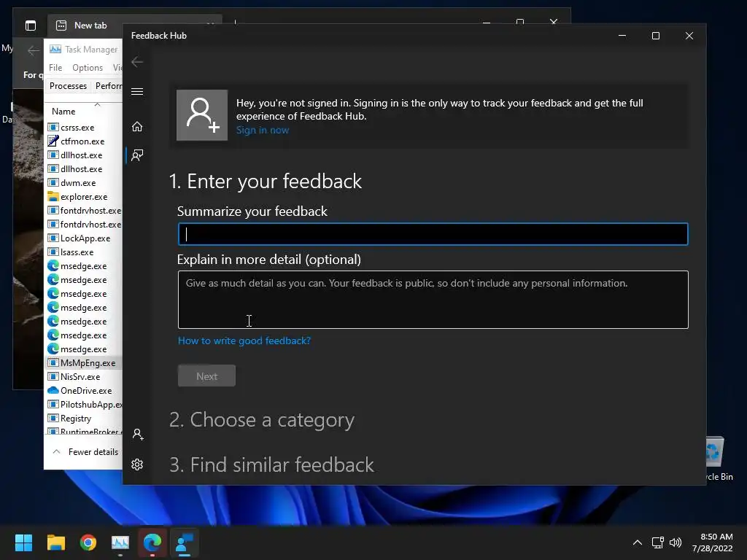747x560 pixels.
Task: Switch to Task Manager taskbar icon
Action: 120,542
